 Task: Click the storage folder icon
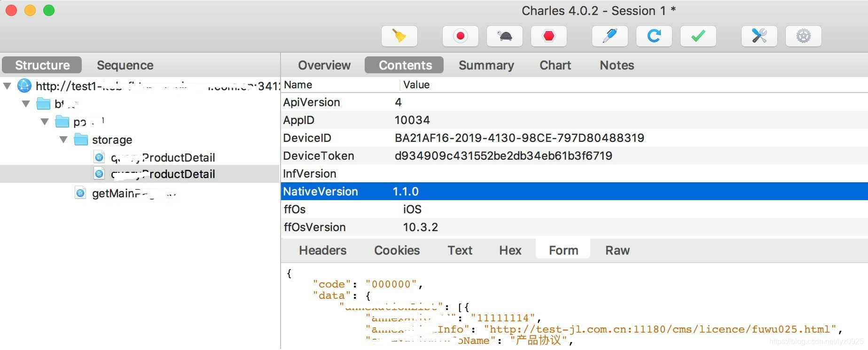pos(81,139)
